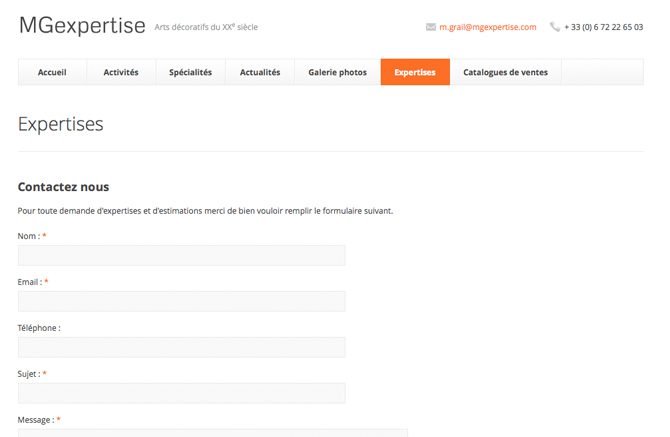Click the Arts décoratifs du XXe siècle tagline

[x=206, y=28]
